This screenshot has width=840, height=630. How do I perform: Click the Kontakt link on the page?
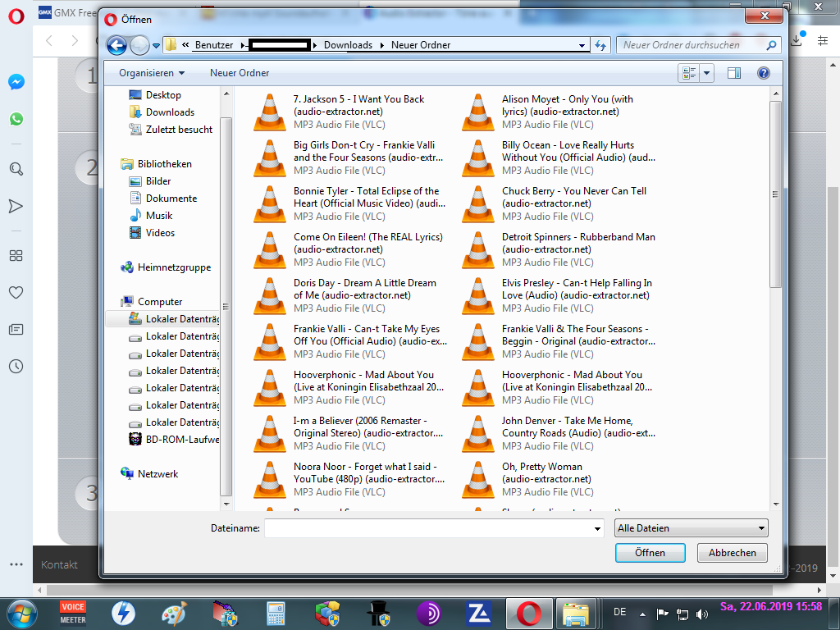(59, 564)
